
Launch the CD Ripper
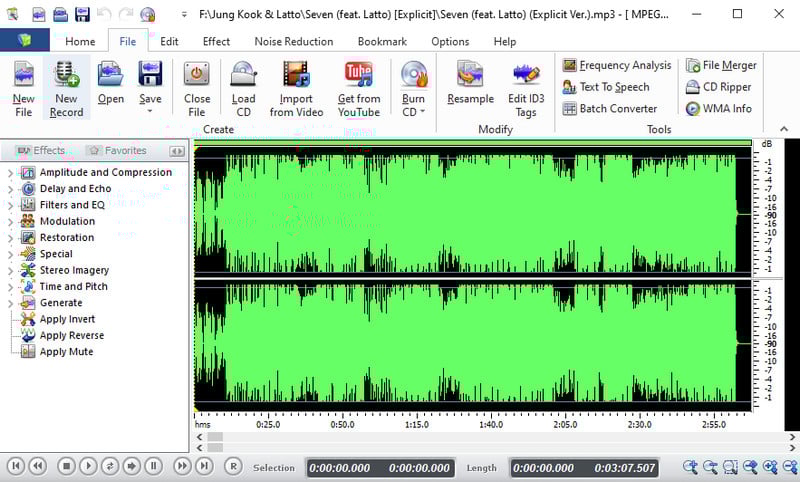point(718,87)
